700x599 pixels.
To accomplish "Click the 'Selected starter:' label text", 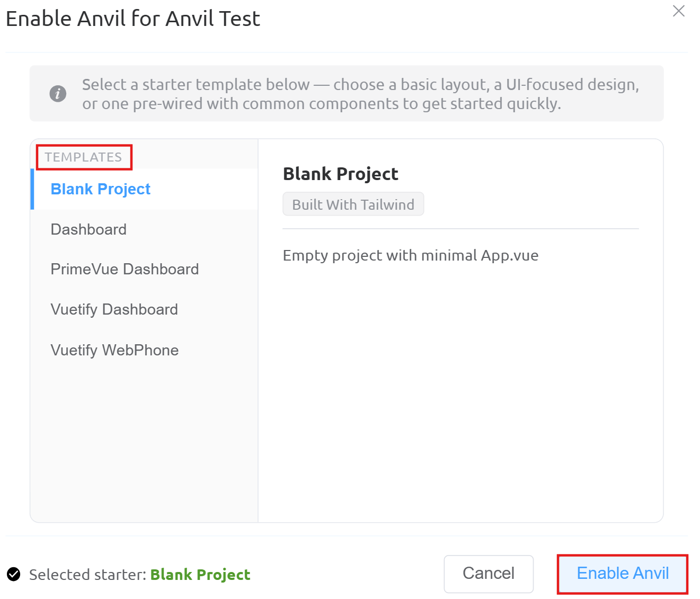I will coord(87,575).
